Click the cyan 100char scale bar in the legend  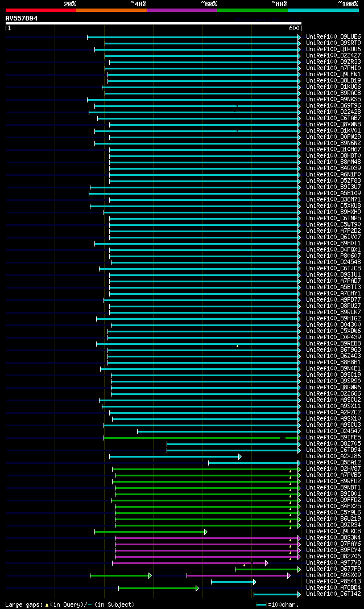[x=261, y=604]
